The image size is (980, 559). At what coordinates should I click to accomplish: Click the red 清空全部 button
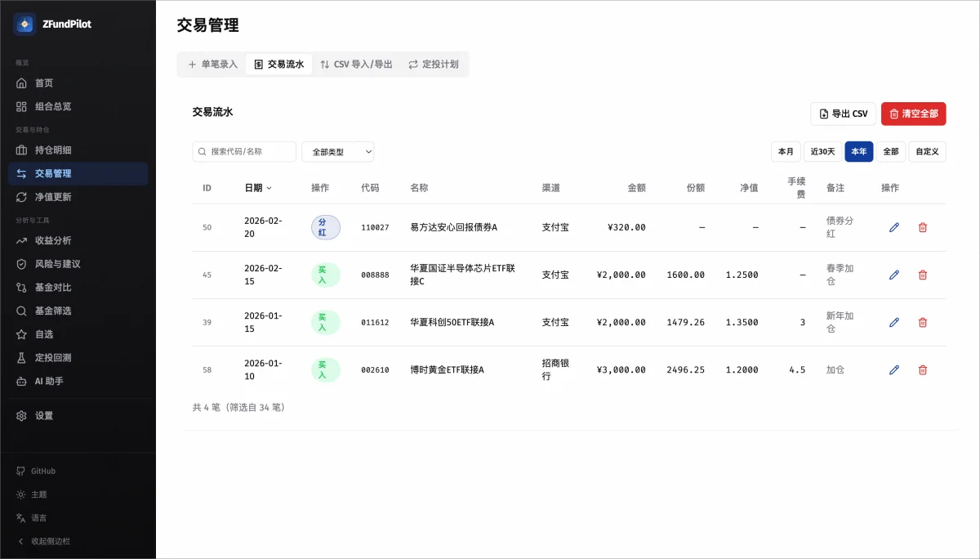[914, 114]
